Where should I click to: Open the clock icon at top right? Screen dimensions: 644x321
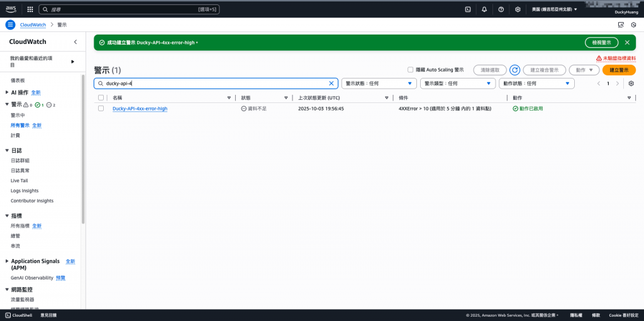(x=634, y=24)
